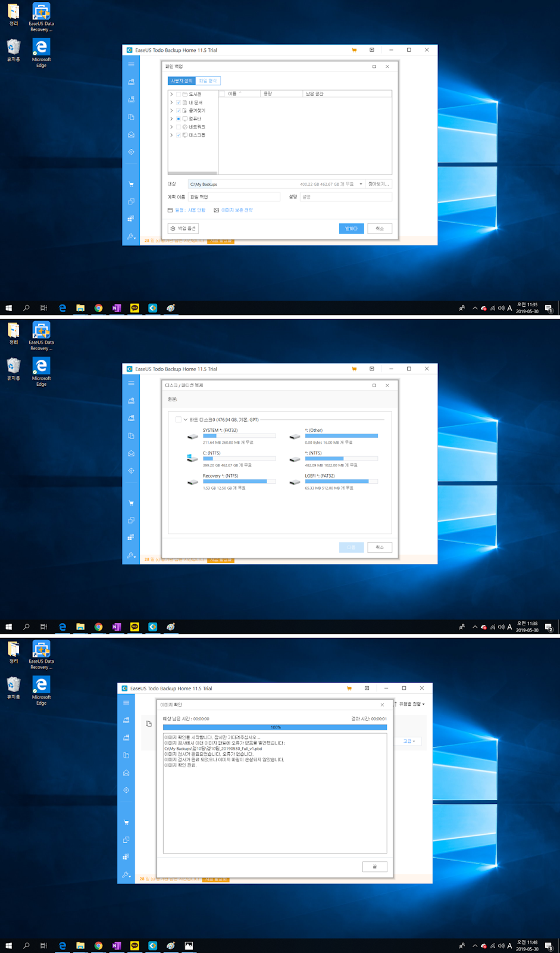Expand the 내 문서 tree node

click(x=171, y=102)
